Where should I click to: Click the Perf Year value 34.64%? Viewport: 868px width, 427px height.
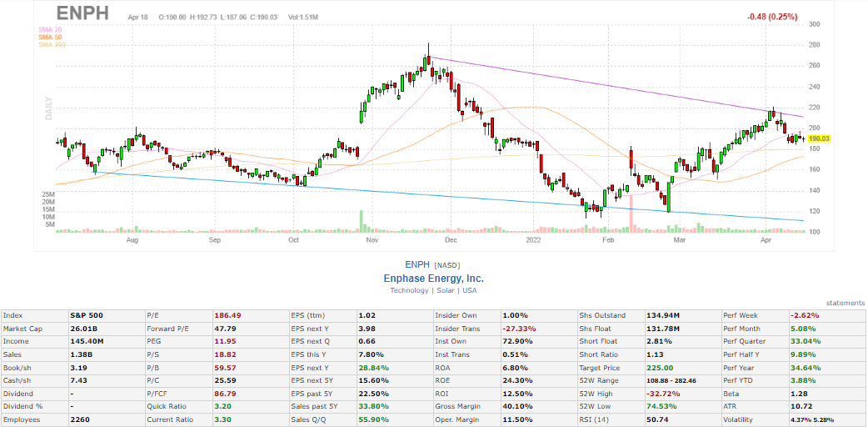click(x=806, y=368)
